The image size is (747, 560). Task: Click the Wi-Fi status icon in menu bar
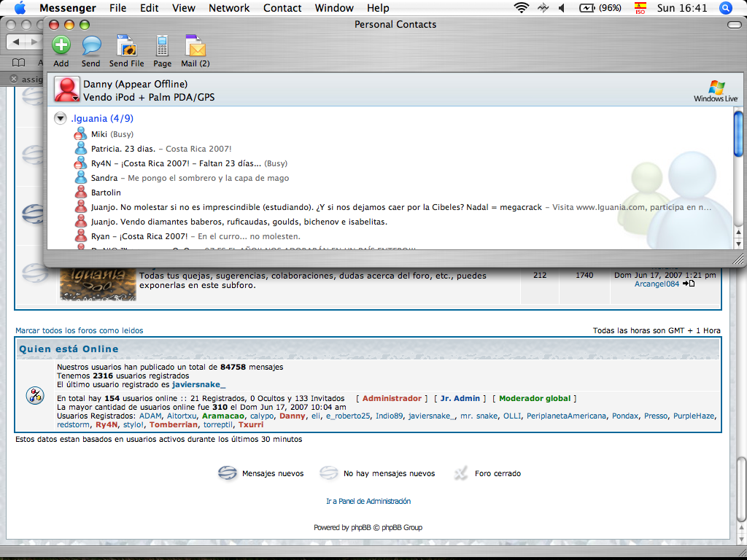(x=522, y=7)
